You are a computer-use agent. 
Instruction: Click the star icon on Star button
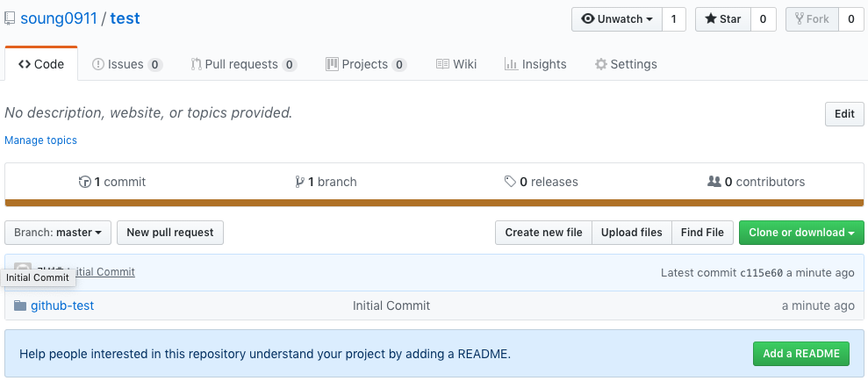[x=710, y=18]
